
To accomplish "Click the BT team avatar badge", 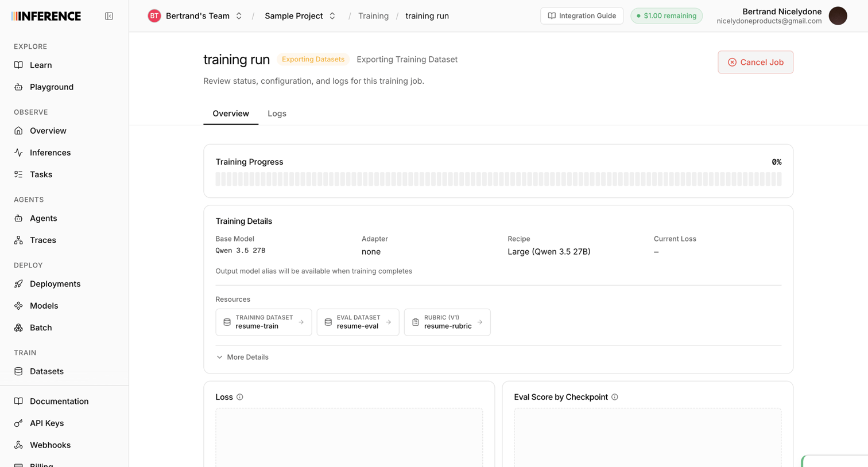I will click(x=154, y=16).
